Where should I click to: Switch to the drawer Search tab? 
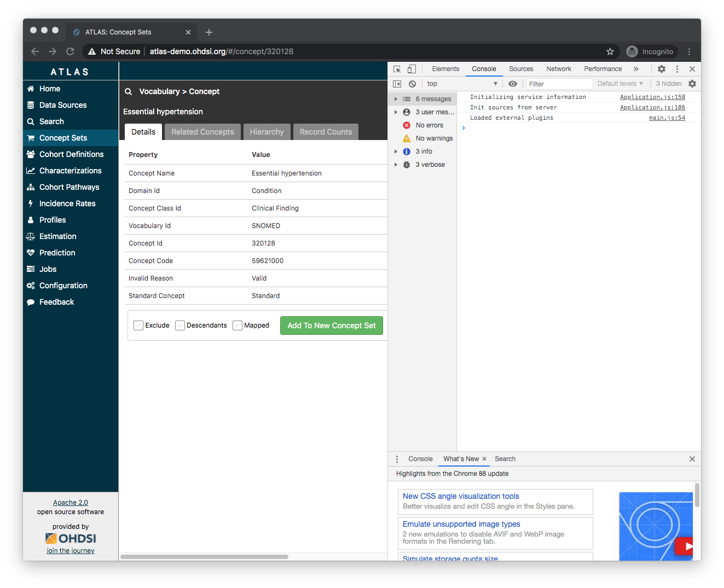coord(505,459)
